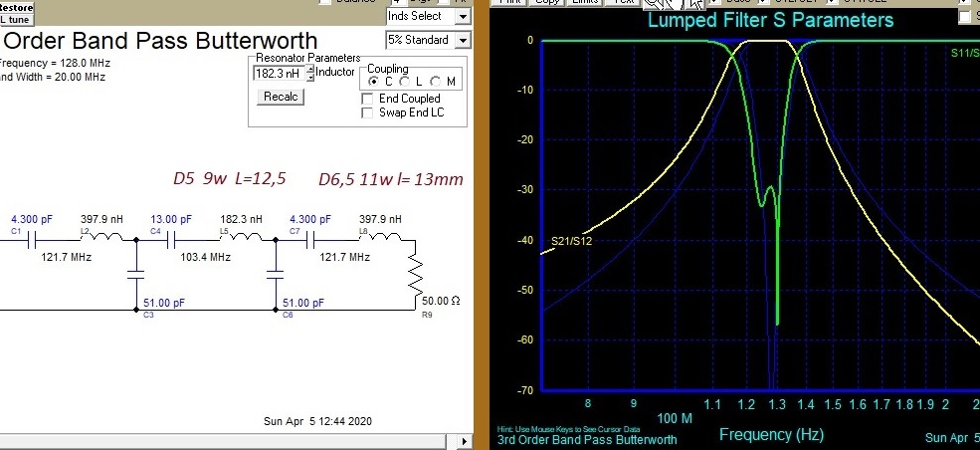980x450 pixels.
Task: Click the S21/S12 trace label
Action: pos(571,241)
